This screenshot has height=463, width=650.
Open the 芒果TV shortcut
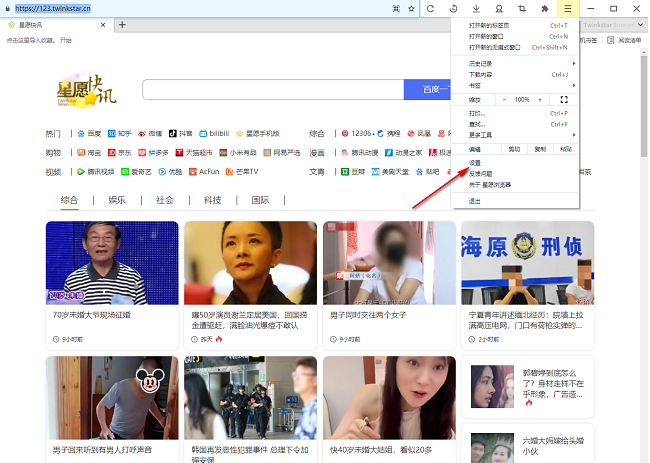242,172
